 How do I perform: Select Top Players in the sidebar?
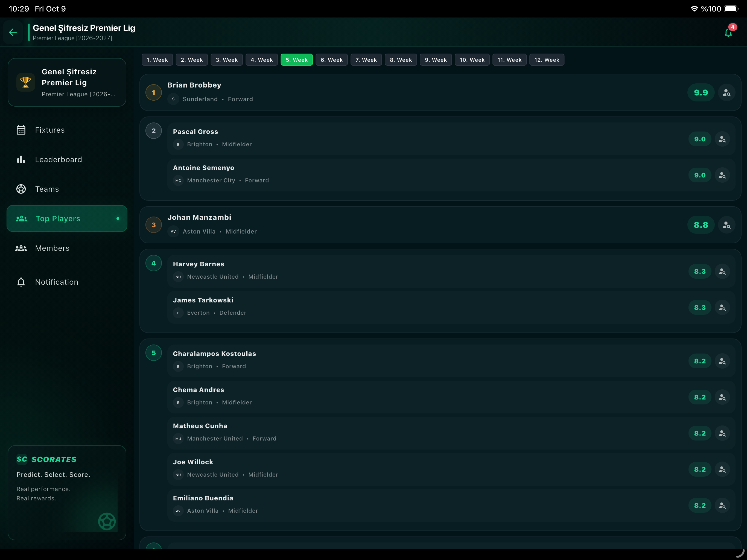point(67,218)
